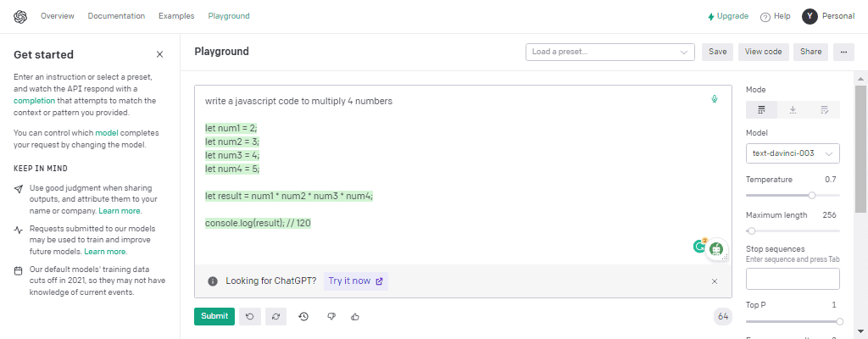Click the line 'let result = num1 * num2 * num3 * num4;'

[289, 196]
